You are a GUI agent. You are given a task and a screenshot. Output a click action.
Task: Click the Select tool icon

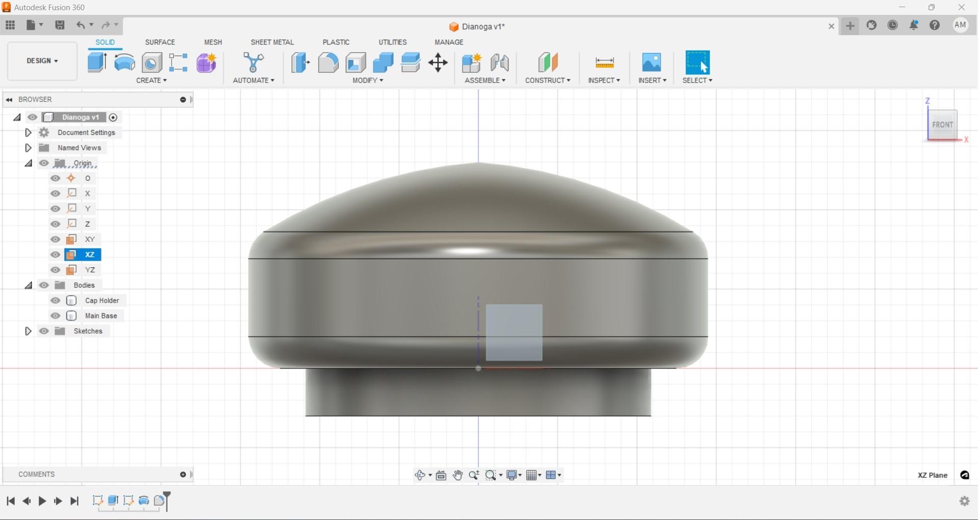tap(698, 63)
